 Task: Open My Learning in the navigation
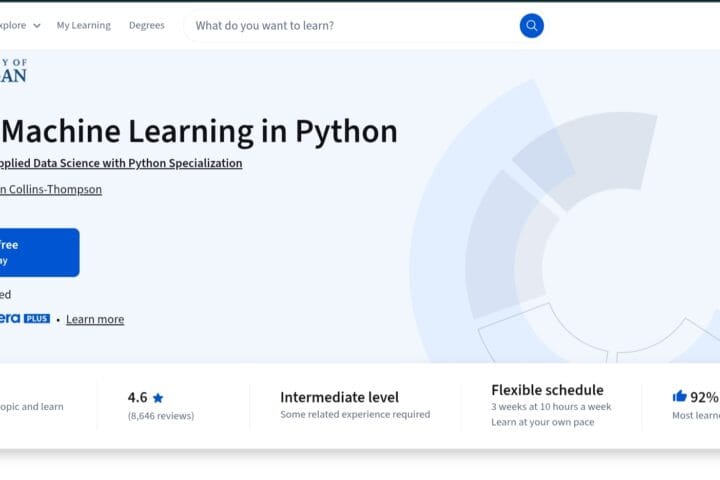click(x=84, y=25)
